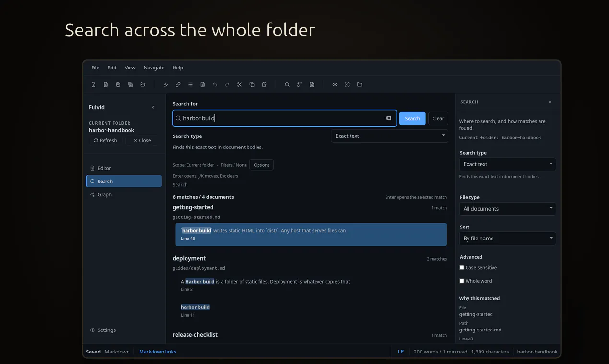The height and width of the screenshot is (364, 609).
Task: Click the magnifier search icon in toolbar
Action: [287, 85]
